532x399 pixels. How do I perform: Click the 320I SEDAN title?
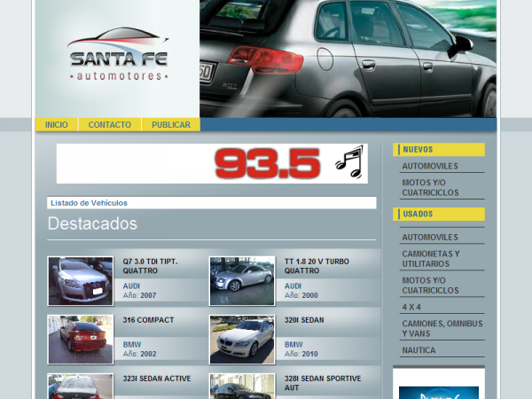[x=304, y=320]
